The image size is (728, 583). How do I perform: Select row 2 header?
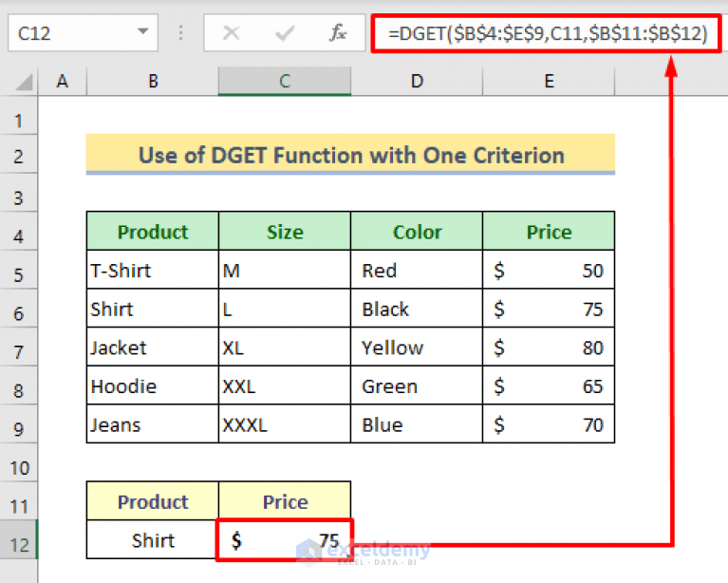19,156
